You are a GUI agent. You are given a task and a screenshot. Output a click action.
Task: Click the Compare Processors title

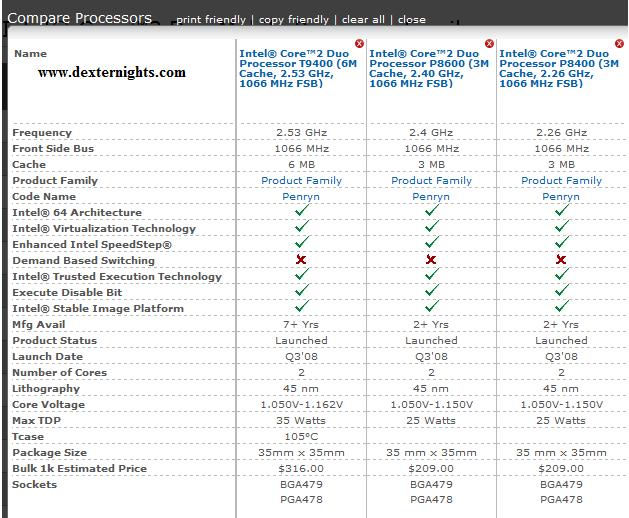(79, 18)
